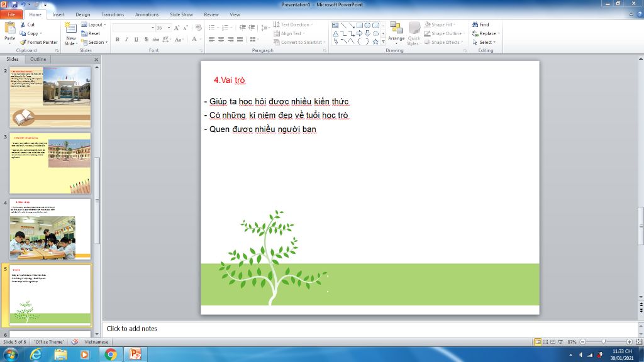
Task: Switch to the Design tab
Action: coord(83,14)
